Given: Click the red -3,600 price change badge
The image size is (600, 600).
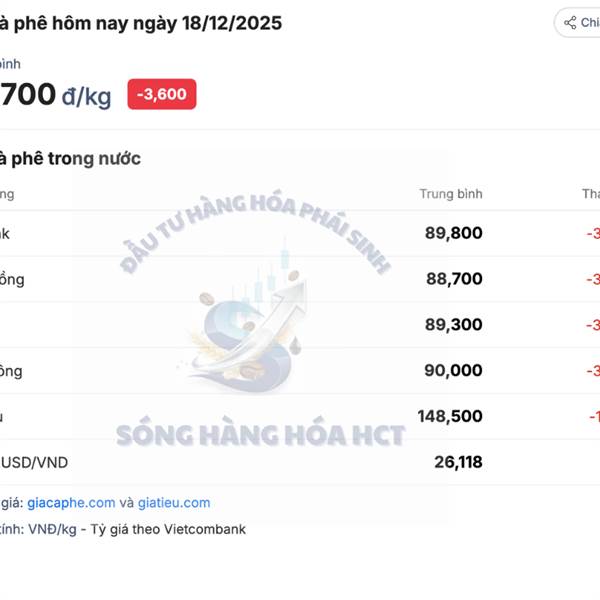Looking at the screenshot, I should click(x=162, y=95).
